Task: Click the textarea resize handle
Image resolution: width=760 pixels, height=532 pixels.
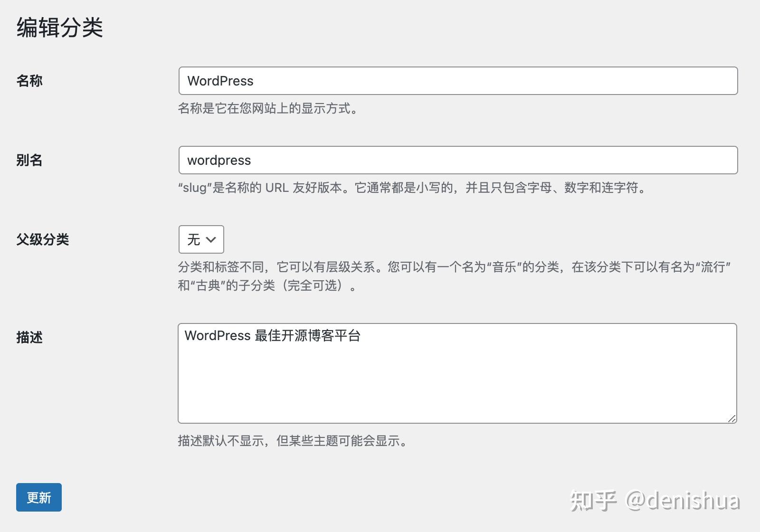Action: (732, 419)
